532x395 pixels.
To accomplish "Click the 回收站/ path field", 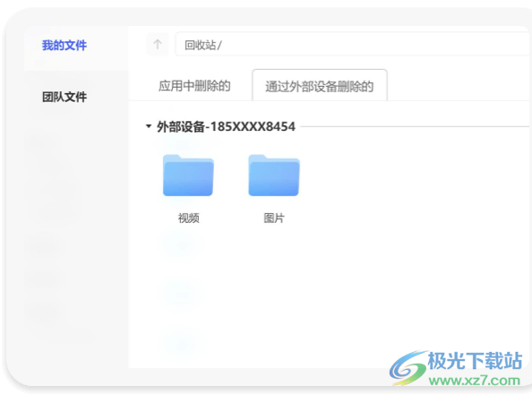I will coord(353,45).
